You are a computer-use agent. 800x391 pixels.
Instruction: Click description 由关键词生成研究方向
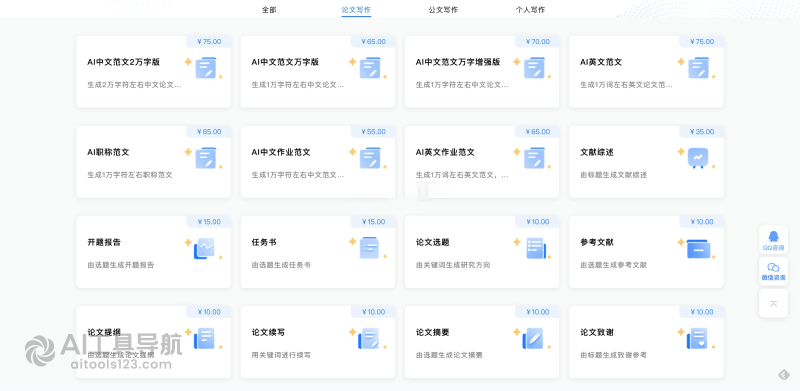coord(453,265)
